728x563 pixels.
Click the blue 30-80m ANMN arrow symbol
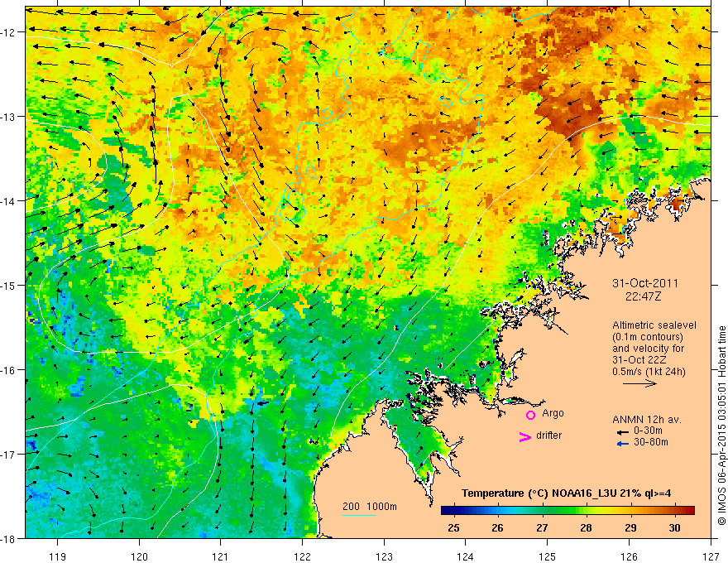[623, 444]
